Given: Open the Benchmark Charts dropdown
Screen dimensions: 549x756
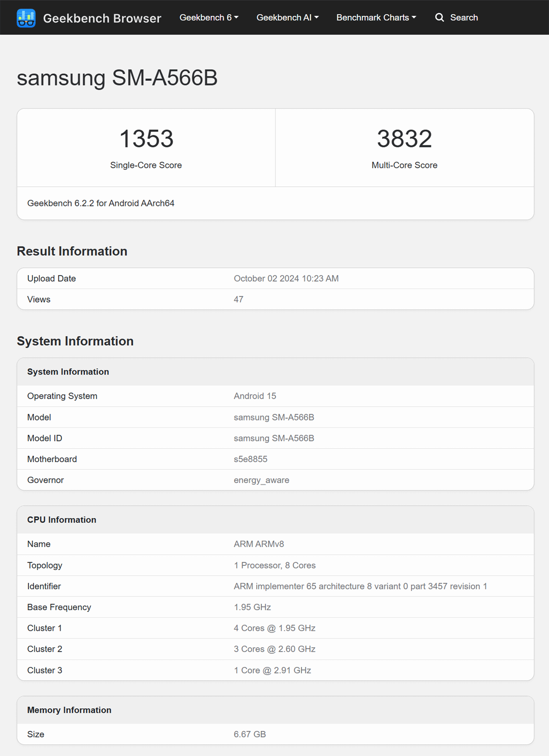Looking at the screenshot, I should click(x=376, y=17).
